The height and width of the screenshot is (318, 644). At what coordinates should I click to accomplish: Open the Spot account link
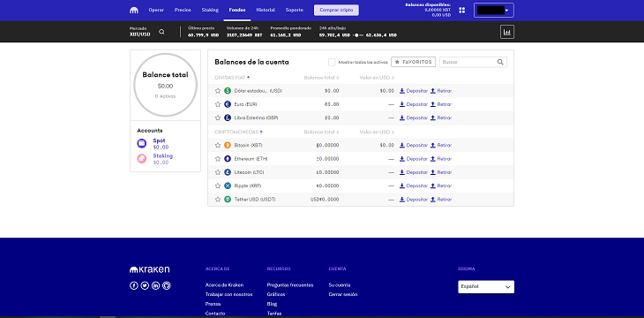[x=159, y=140]
